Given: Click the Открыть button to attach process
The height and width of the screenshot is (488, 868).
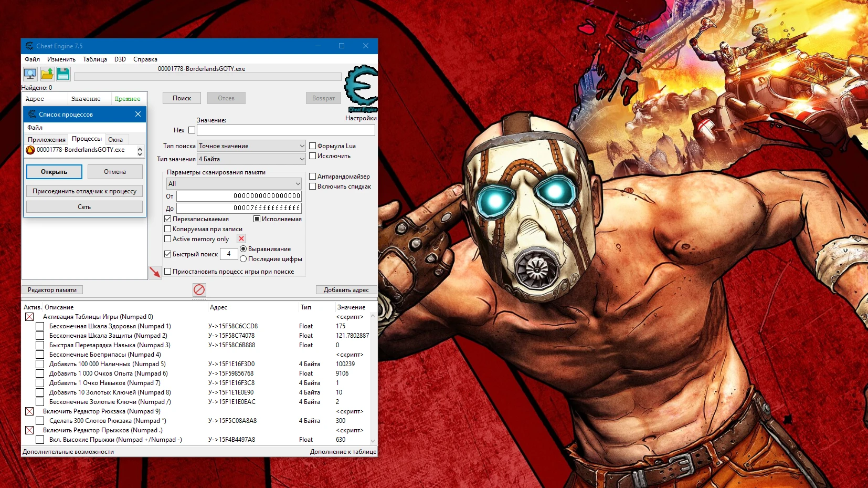Looking at the screenshot, I should click(54, 171).
